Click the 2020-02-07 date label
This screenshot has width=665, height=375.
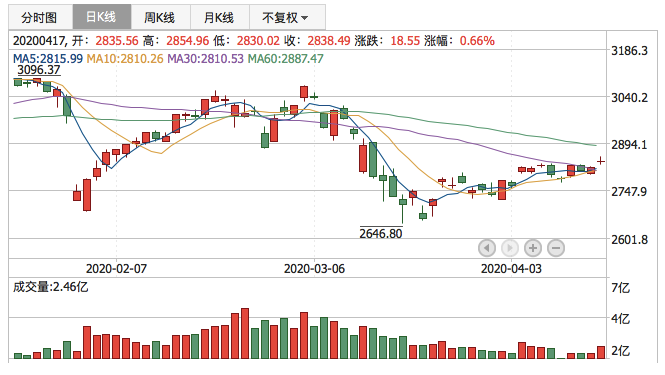point(116,269)
